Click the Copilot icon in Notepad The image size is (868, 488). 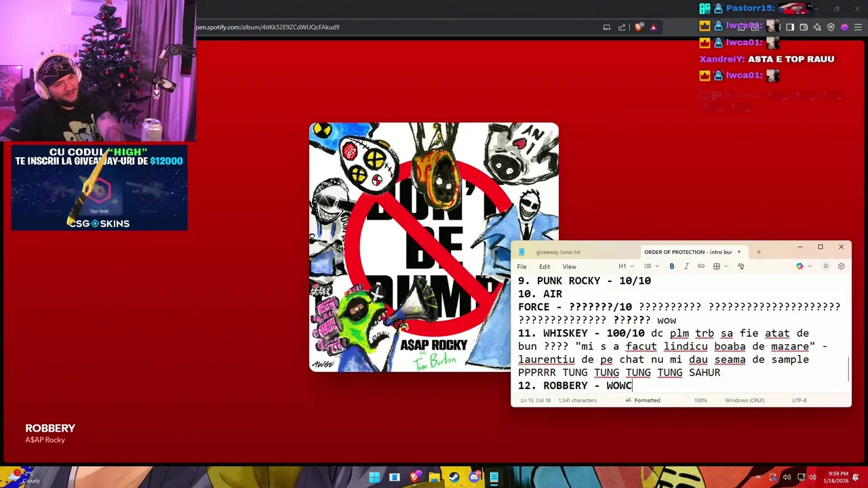[800, 266]
